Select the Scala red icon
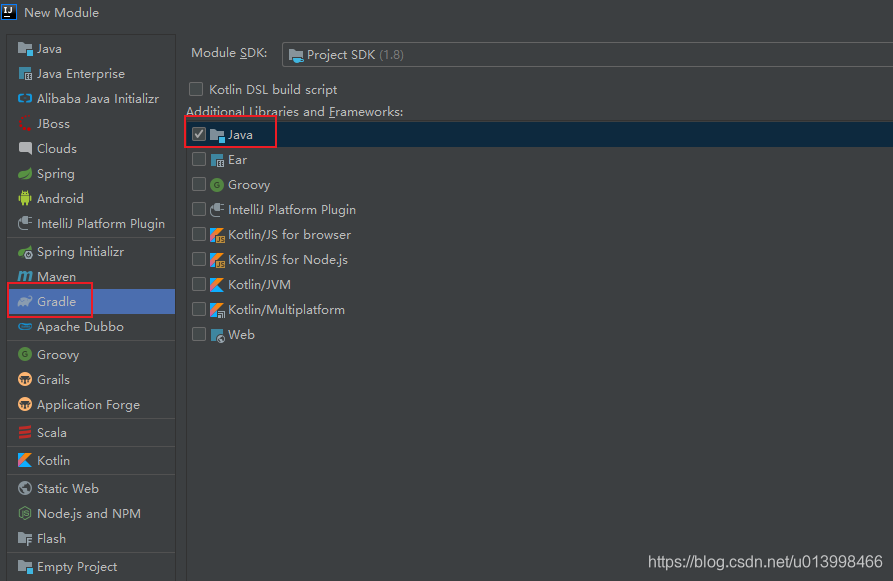Image resolution: width=893 pixels, height=581 pixels. pyautogui.click(x=25, y=432)
